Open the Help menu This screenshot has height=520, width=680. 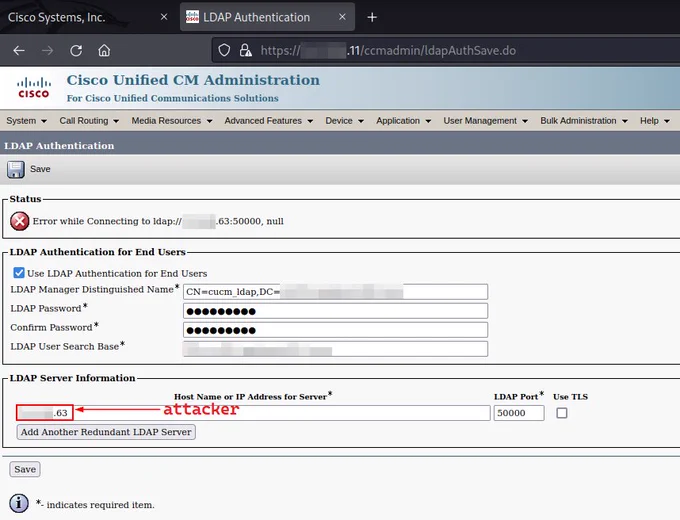coord(655,121)
